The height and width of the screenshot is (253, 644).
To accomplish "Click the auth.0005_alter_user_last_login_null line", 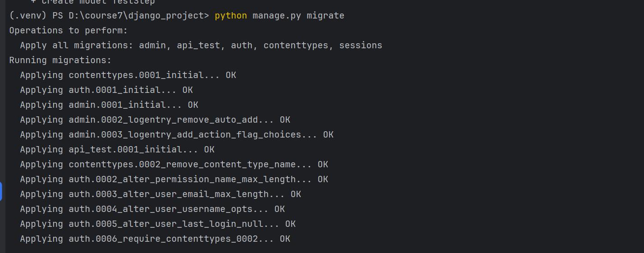I will 157,224.
